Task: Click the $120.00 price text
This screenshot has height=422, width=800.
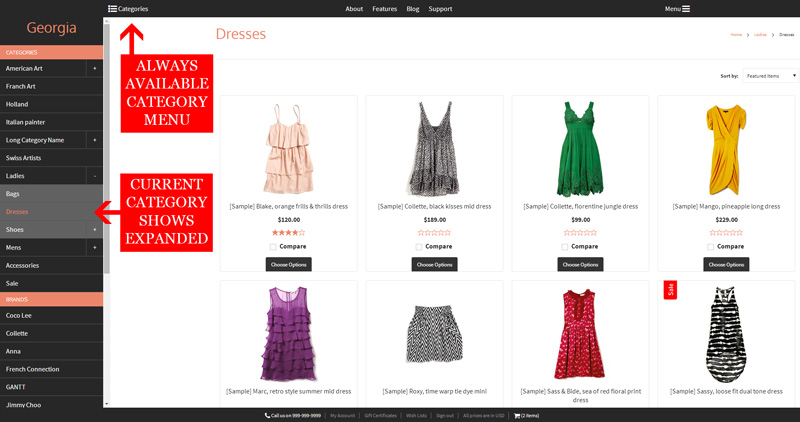Action: tap(288, 220)
